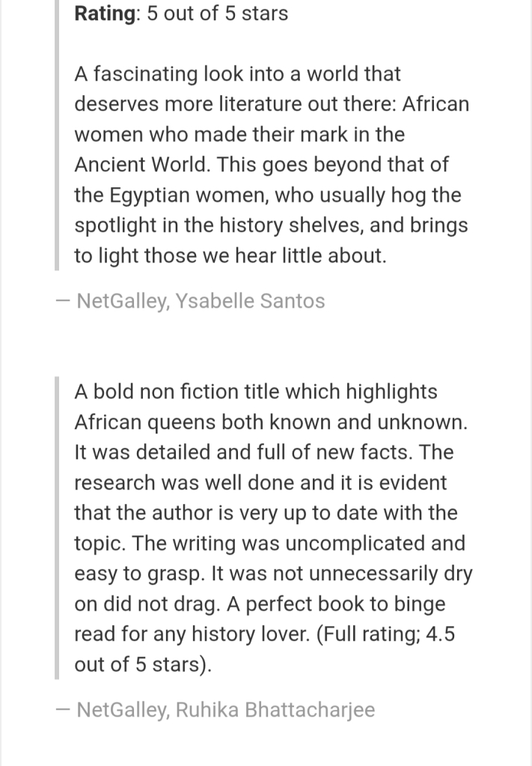The image size is (532, 766).
Task: Click the line "to light those we hear little about."
Action: (x=230, y=256)
